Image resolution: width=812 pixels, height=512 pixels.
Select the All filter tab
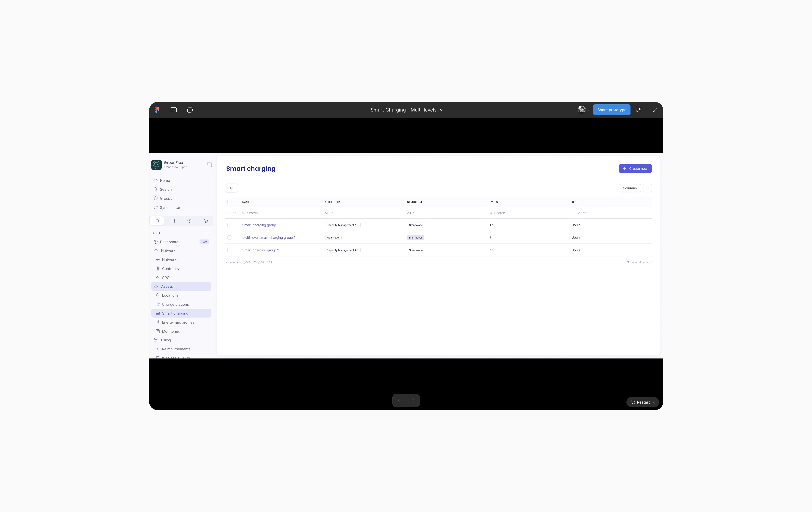[231, 188]
